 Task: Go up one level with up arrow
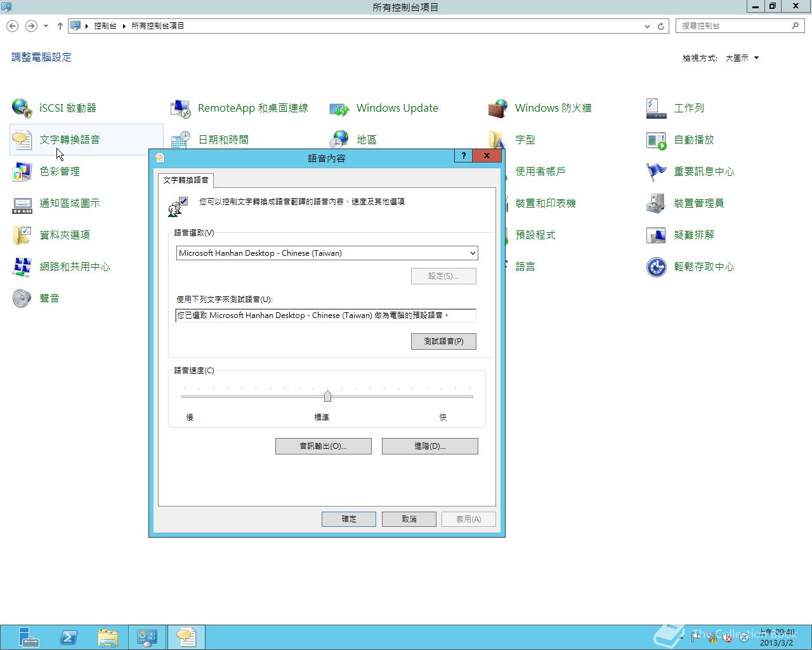pyautogui.click(x=60, y=26)
